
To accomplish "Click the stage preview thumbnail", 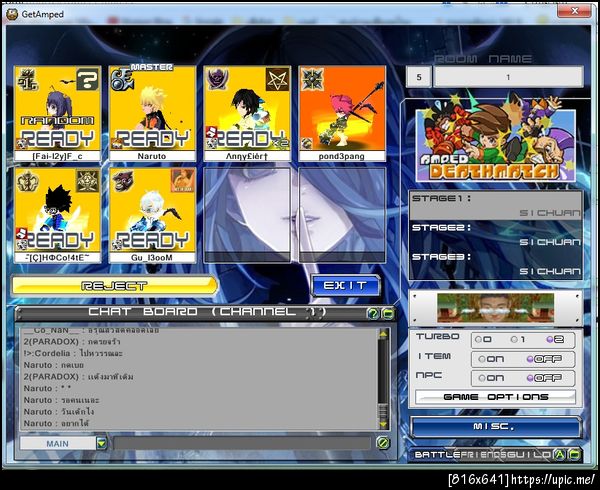I will (496, 308).
